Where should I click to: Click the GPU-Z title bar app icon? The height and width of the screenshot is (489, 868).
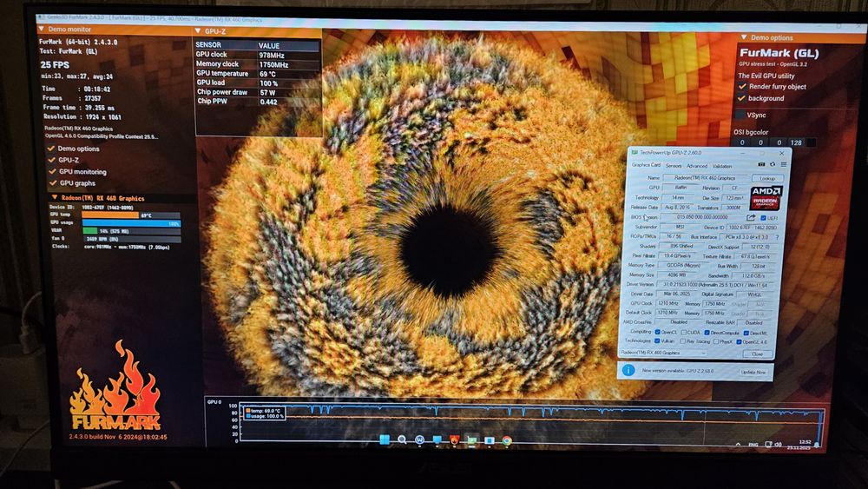(634, 152)
